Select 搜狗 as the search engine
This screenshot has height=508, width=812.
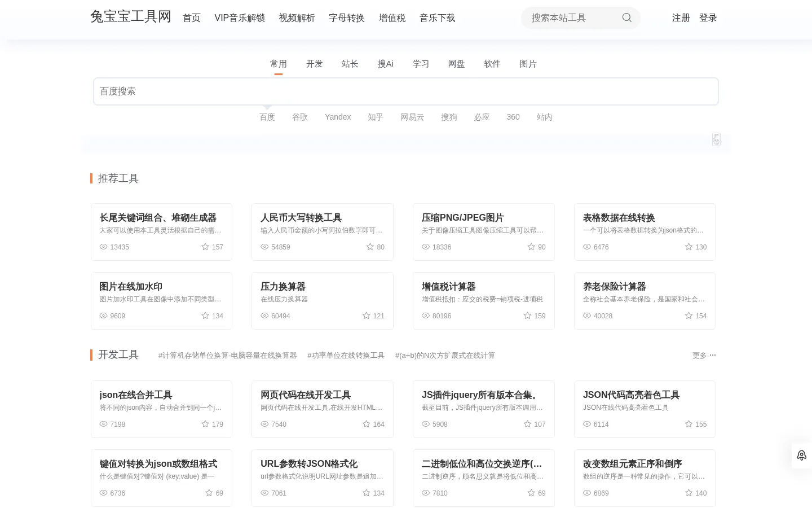coord(449,117)
